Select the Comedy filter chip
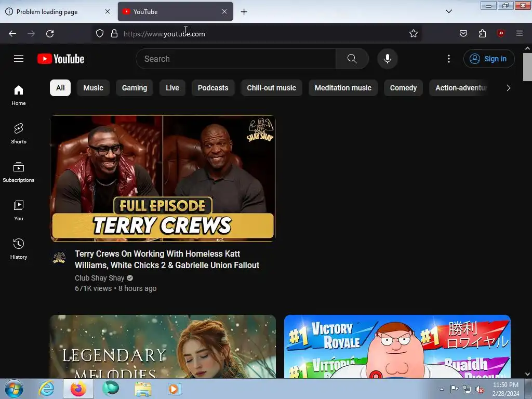 tap(403, 88)
